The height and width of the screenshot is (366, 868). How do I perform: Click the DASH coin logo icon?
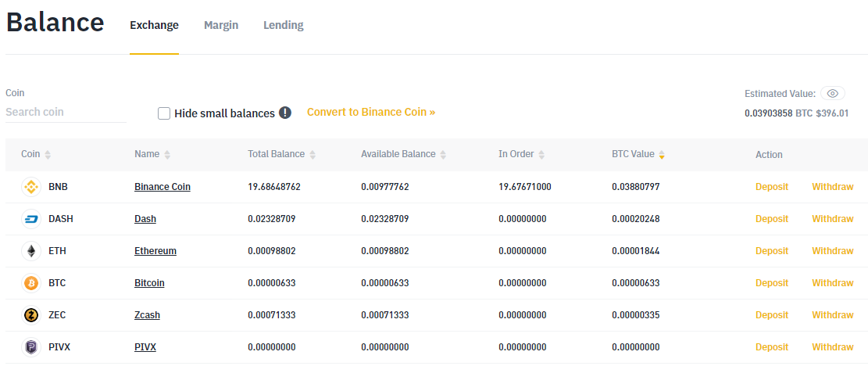coord(31,219)
